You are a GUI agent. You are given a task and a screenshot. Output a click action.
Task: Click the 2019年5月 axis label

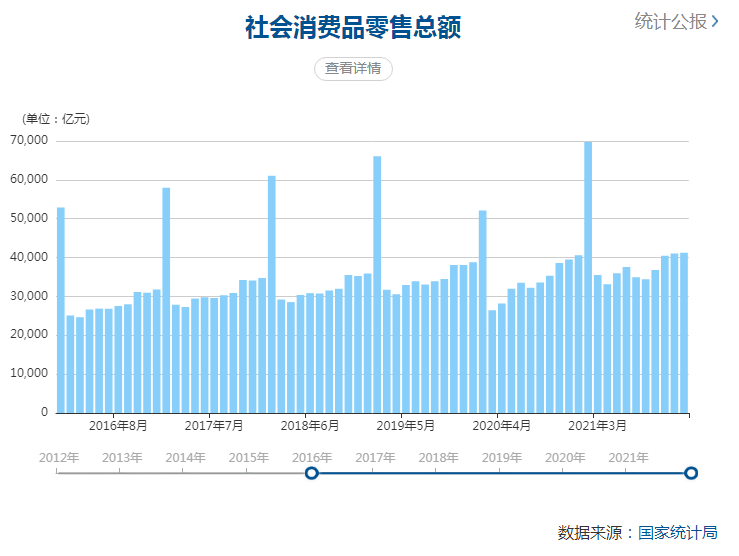click(406, 426)
